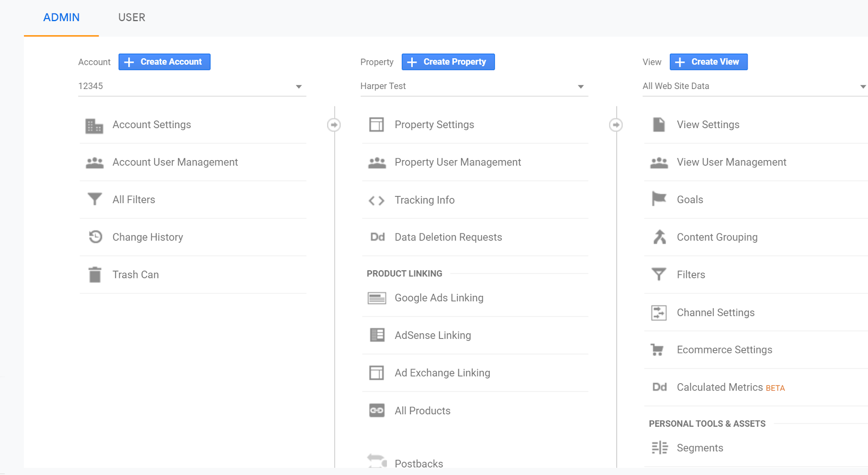This screenshot has height=475, width=868.
Task: Click the Tracking Info code brackets icon
Action: pyautogui.click(x=376, y=200)
